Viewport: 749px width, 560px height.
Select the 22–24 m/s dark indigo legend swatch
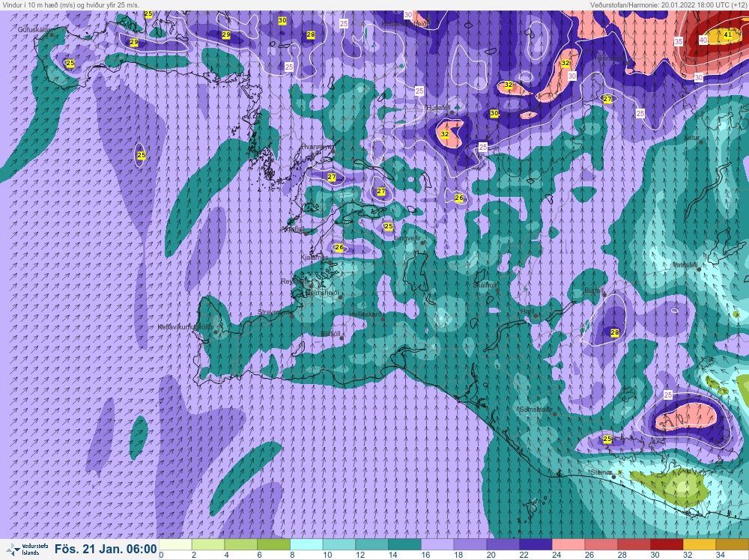click(x=536, y=545)
